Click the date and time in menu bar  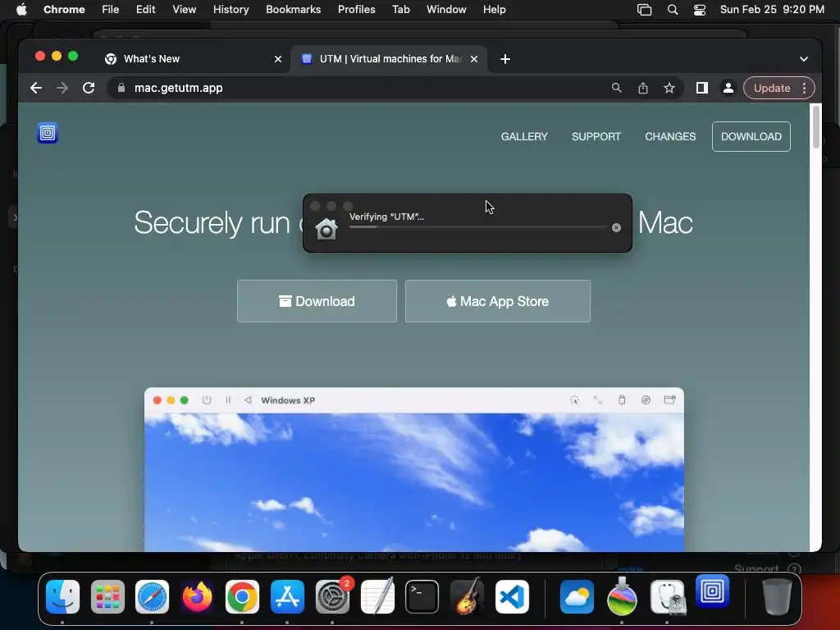click(772, 10)
